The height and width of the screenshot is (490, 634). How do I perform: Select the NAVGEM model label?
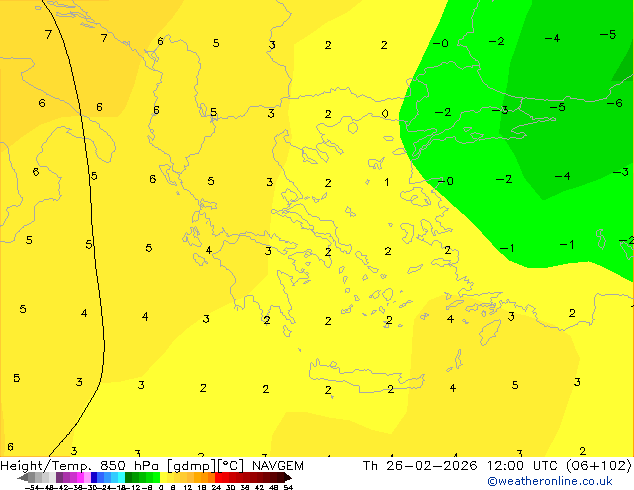click(278, 466)
